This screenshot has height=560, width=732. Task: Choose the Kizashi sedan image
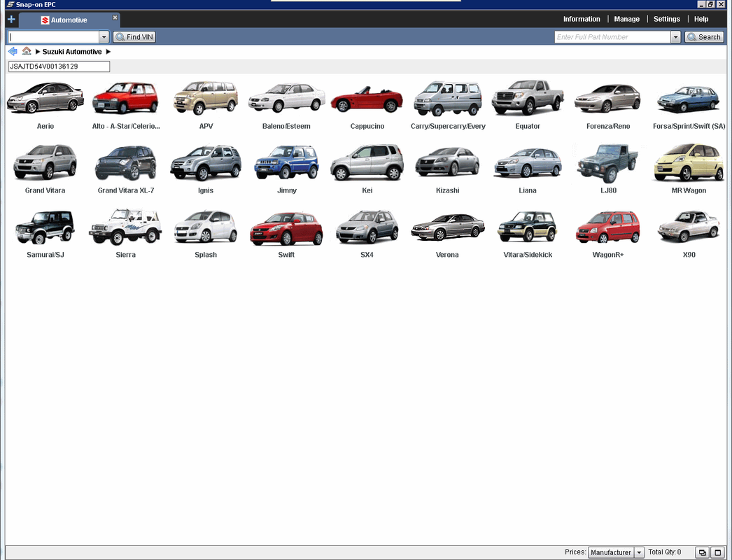[x=448, y=162]
